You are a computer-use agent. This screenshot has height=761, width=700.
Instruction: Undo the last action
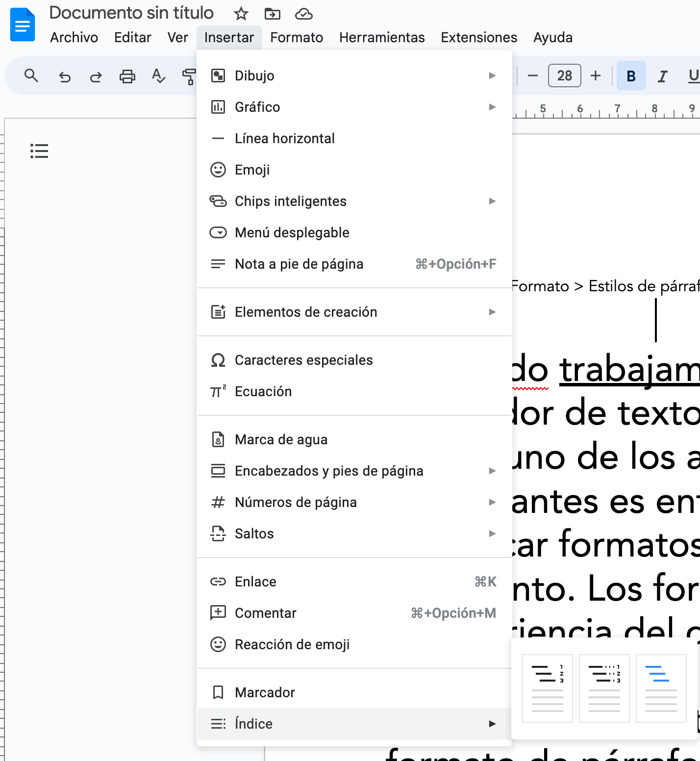tap(65, 76)
